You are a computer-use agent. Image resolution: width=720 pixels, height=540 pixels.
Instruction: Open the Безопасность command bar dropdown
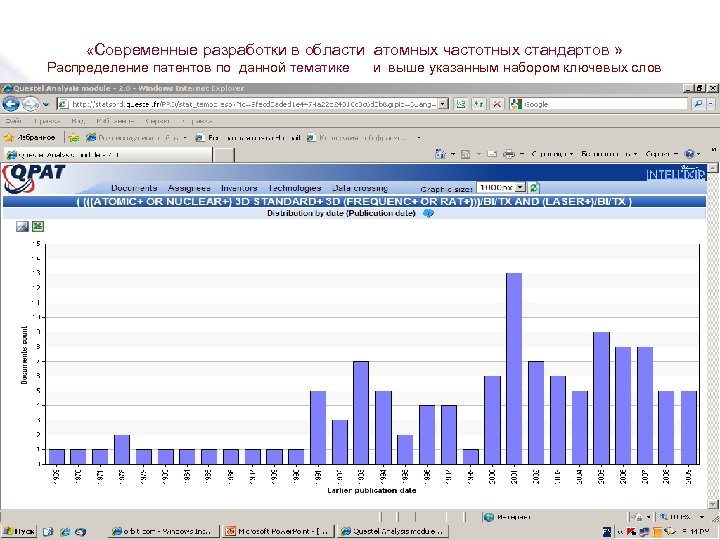coord(609,154)
